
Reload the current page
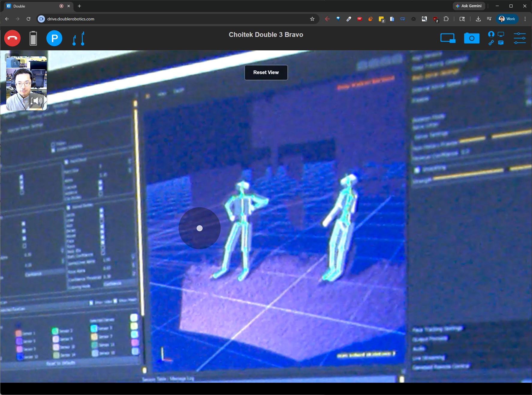click(28, 19)
